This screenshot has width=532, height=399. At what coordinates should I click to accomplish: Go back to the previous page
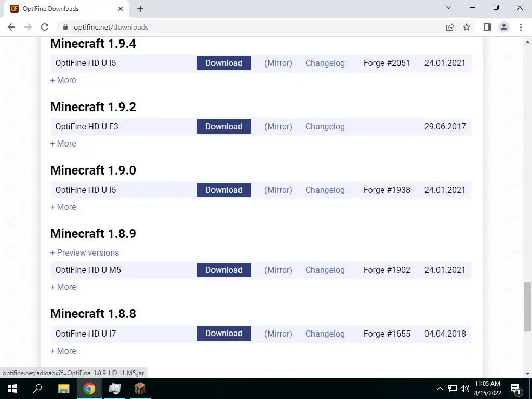(11, 27)
